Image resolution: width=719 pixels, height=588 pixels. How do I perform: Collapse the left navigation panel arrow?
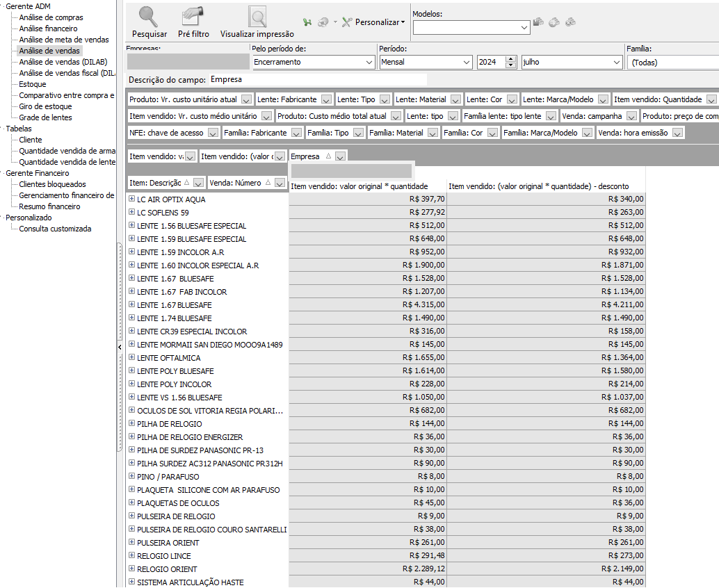tap(120, 347)
